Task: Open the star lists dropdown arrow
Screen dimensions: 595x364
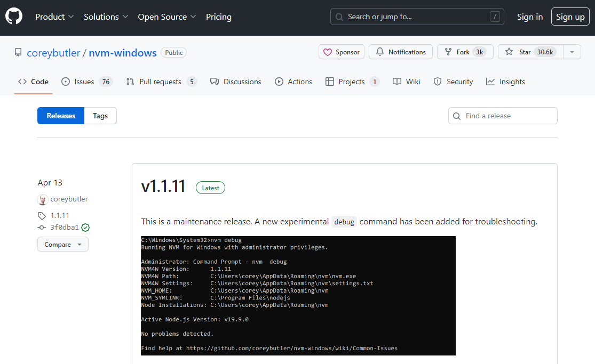Action: coord(572,52)
